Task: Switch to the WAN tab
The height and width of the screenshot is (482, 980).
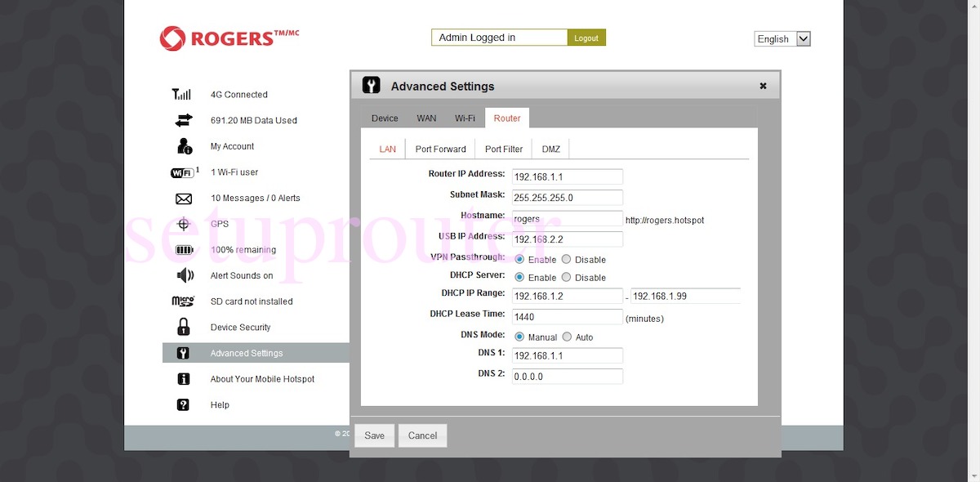Action: [x=426, y=118]
